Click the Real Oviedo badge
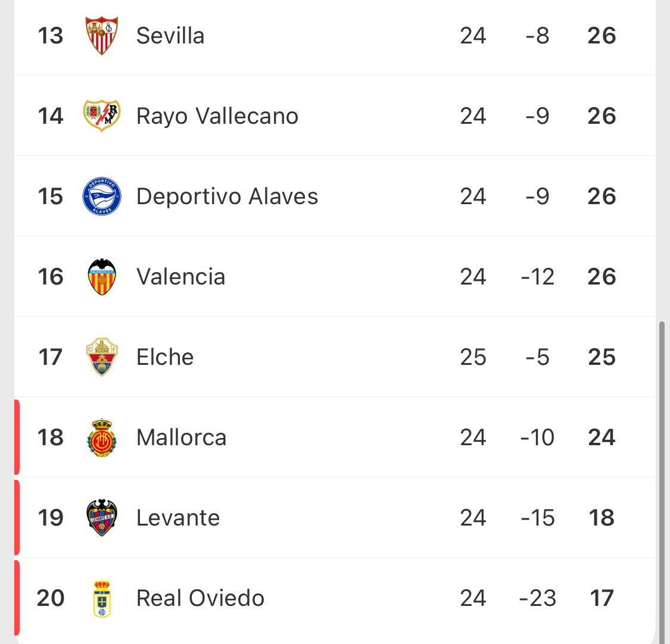The width and height of the screenshot is (670, 644). pos(102,598)
